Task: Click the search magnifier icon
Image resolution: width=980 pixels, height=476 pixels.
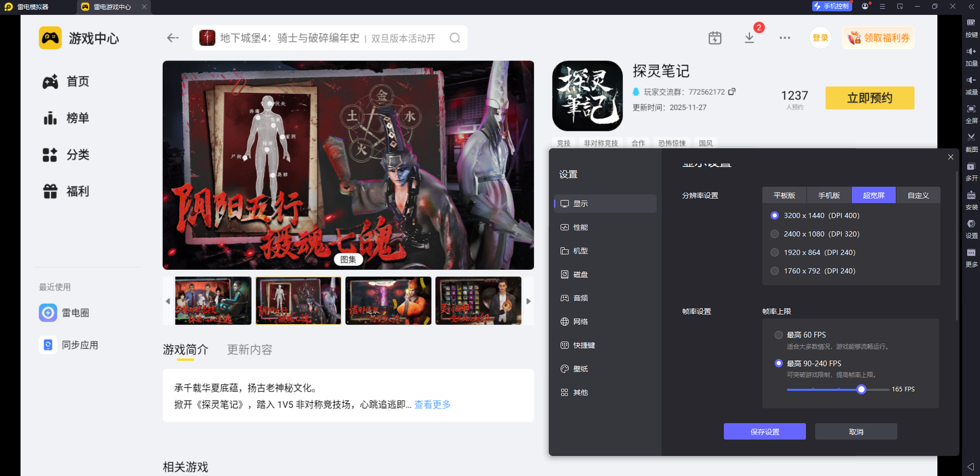Action: [x=455, y=38]
